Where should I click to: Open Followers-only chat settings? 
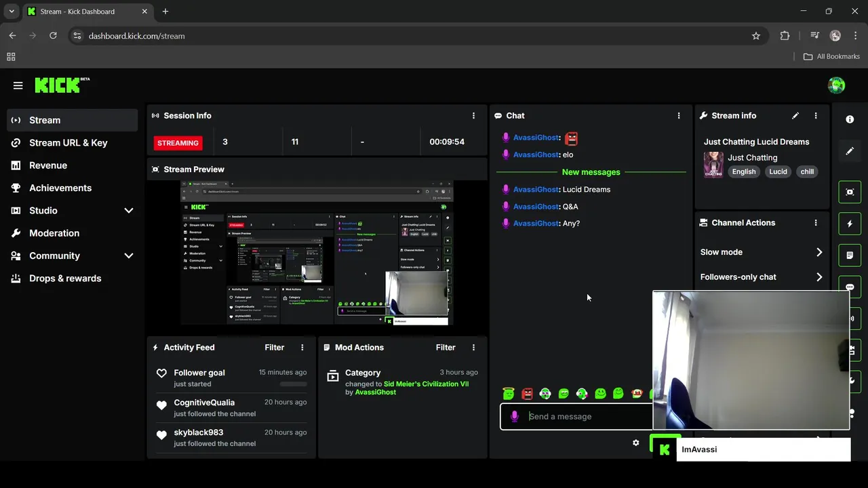[x=761, y=277]
